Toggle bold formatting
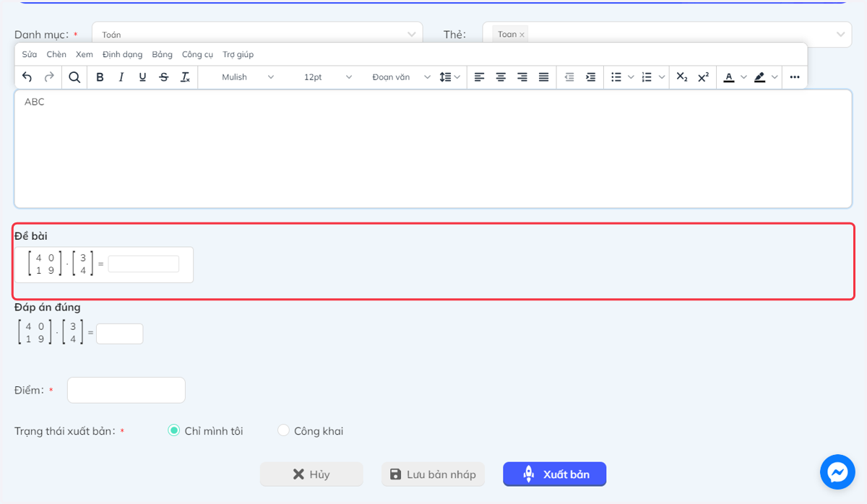The image size is (867, 504). 100,77
